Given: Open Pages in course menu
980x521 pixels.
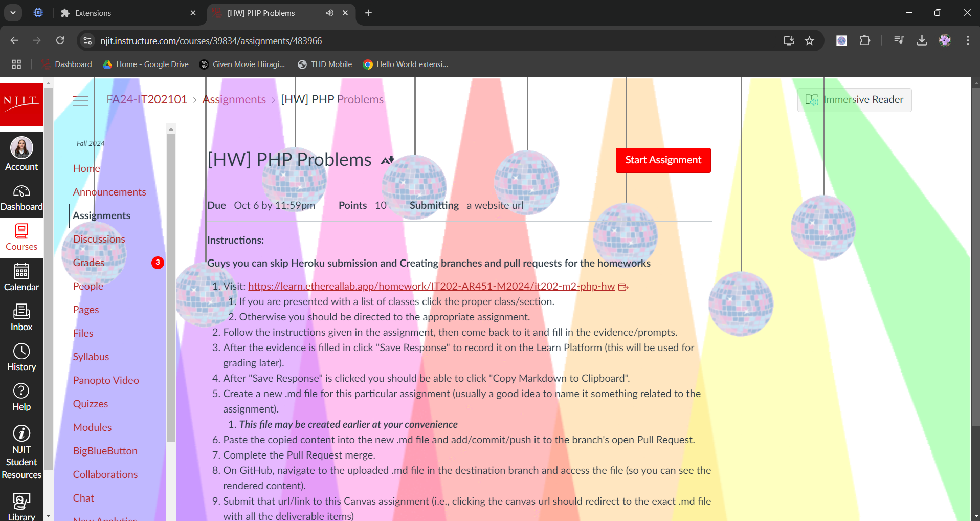Looking at the screenshot, I should point(86,310).
